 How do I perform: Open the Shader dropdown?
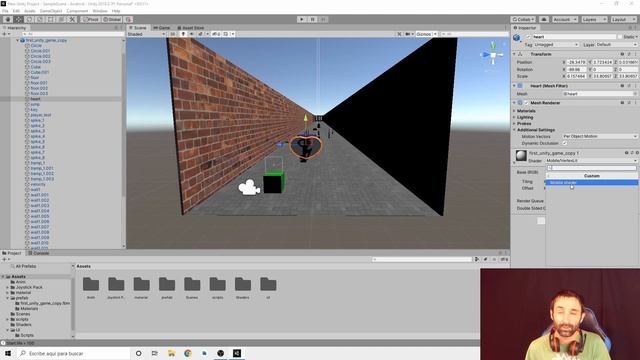(591, 161)
